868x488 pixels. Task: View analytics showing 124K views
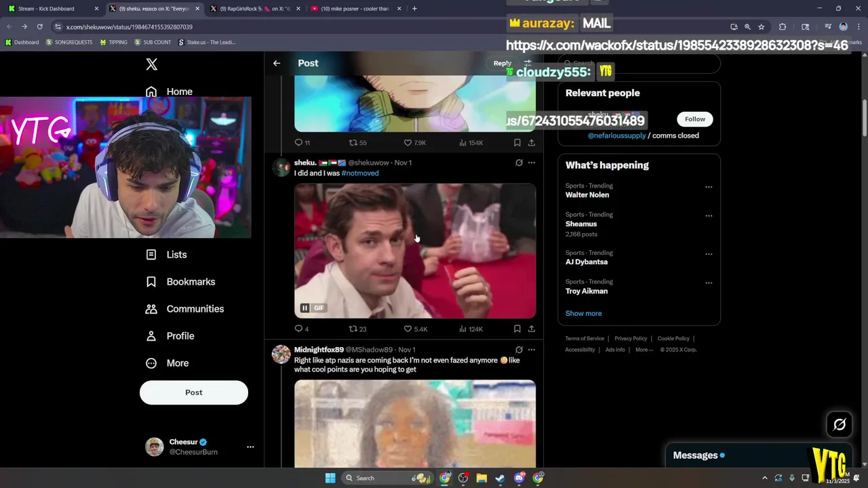tap(471, 329)
